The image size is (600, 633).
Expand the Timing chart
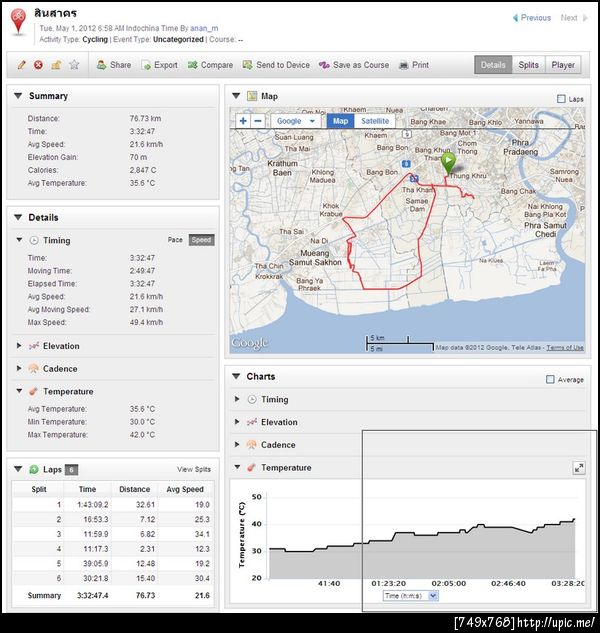pos(237,399)
